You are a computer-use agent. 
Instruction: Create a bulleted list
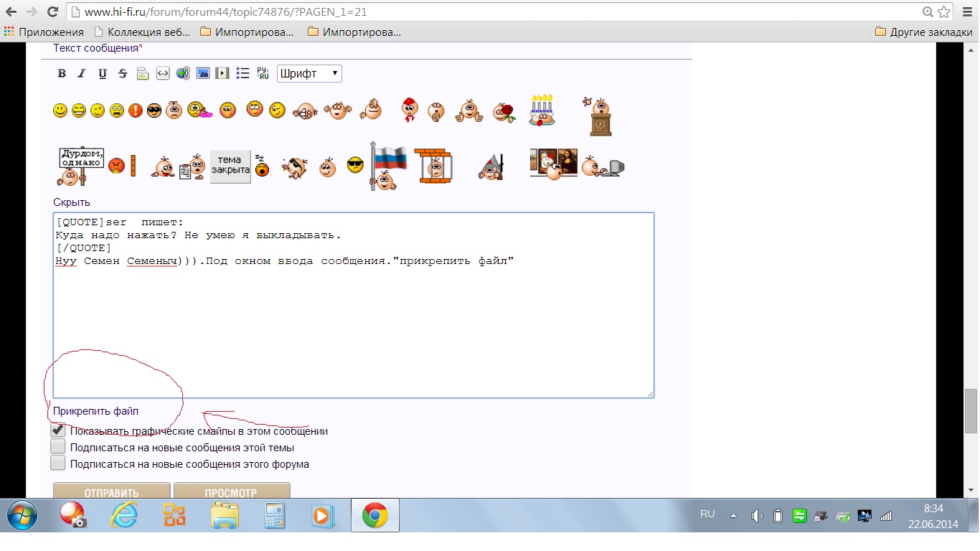point(242,73)
